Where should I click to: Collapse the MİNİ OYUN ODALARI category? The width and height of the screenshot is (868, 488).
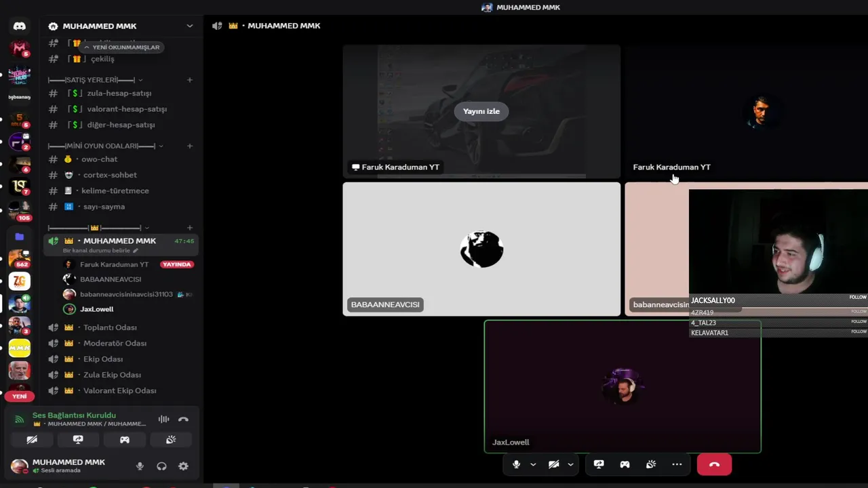(105, 146)
